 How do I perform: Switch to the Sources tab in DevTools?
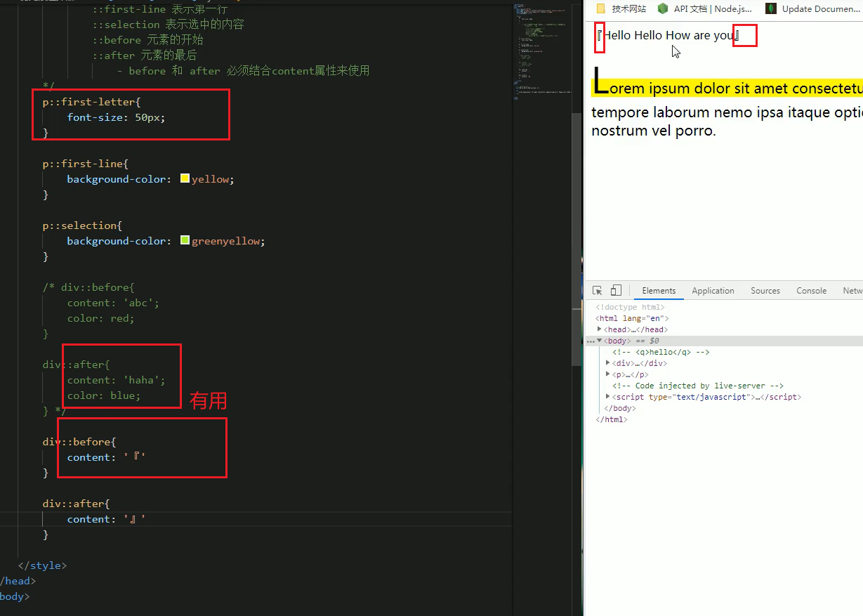tap(765, 291)
